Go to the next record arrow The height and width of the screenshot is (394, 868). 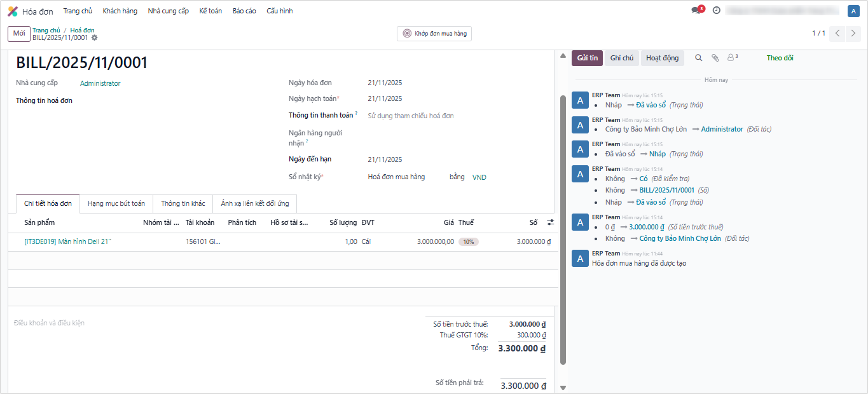(x=854, y=34)
